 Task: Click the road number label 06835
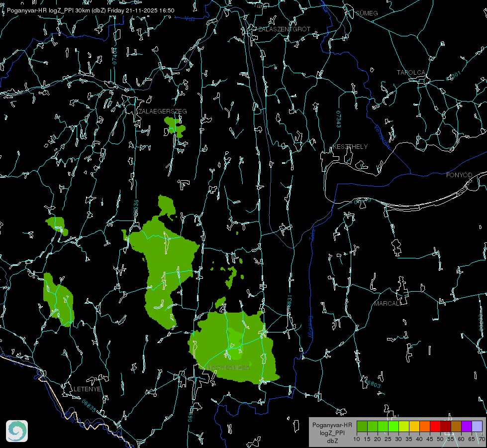89,406
